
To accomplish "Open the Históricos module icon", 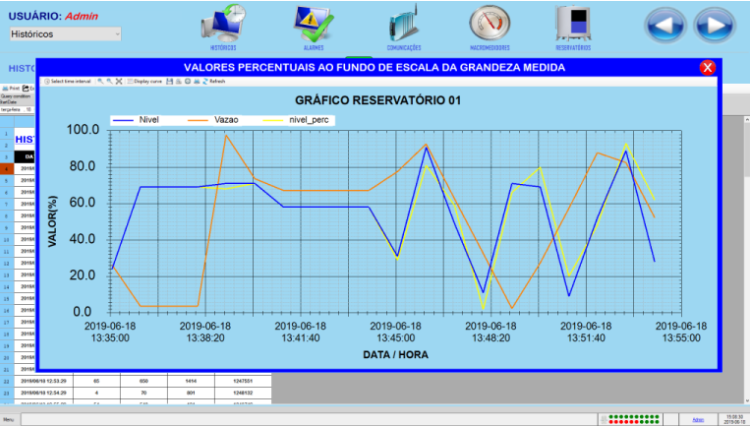I will pos(224,22).
